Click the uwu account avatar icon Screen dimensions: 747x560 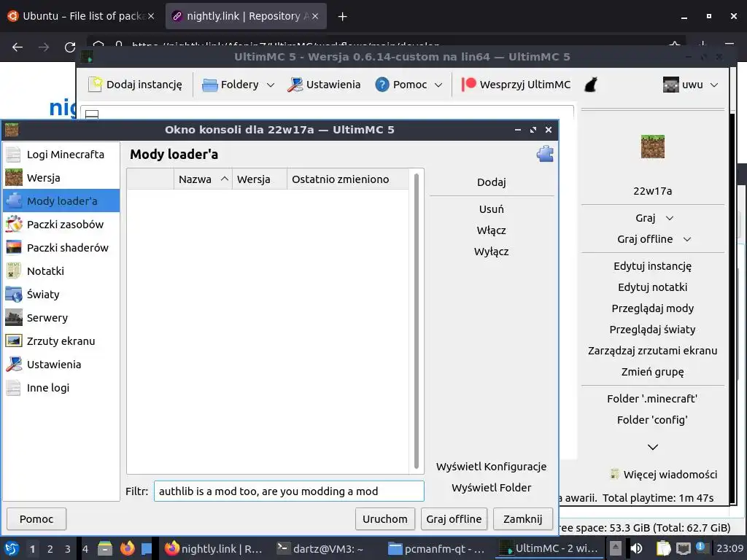671,85
